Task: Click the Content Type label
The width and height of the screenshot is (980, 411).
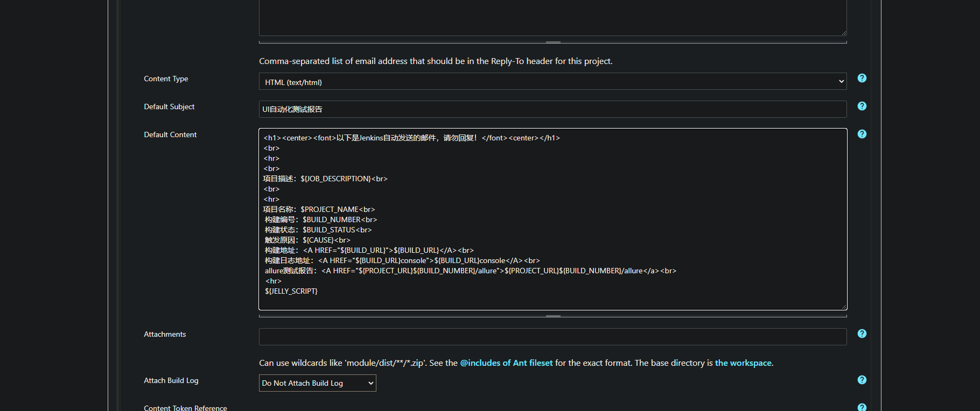Action: [166, 79]
